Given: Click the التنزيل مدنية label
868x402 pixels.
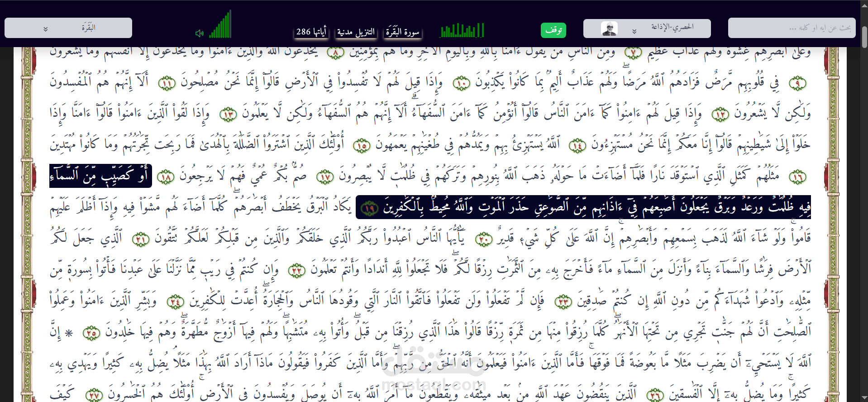Looking at the screenshot, I should 356,32.
